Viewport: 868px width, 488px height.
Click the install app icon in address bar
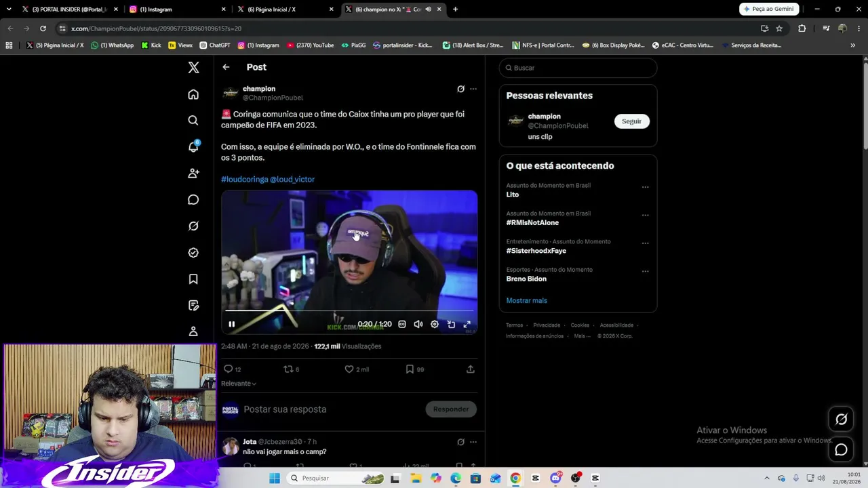tap(764, 28)
